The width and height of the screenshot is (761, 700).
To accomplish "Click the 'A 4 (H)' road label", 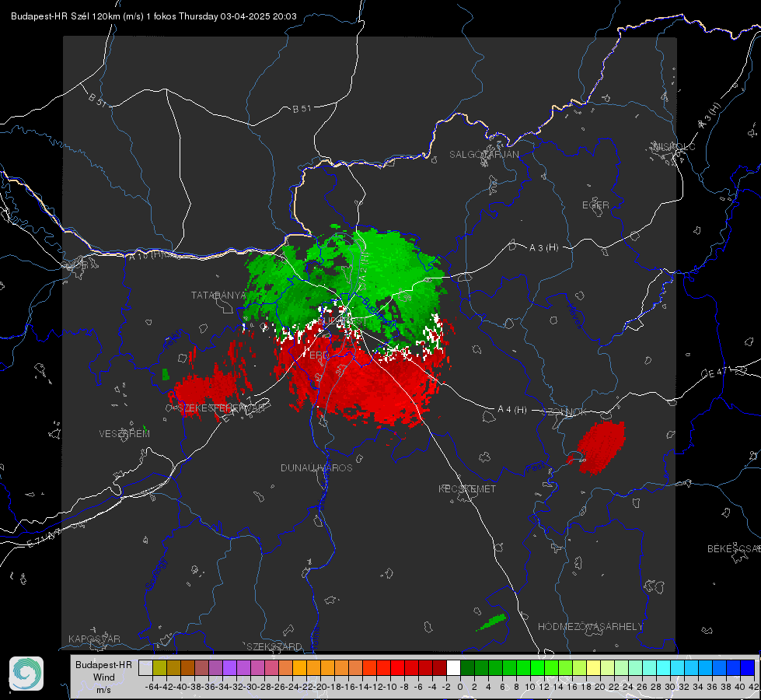I will pyautogui.click(x=512, y=410).
